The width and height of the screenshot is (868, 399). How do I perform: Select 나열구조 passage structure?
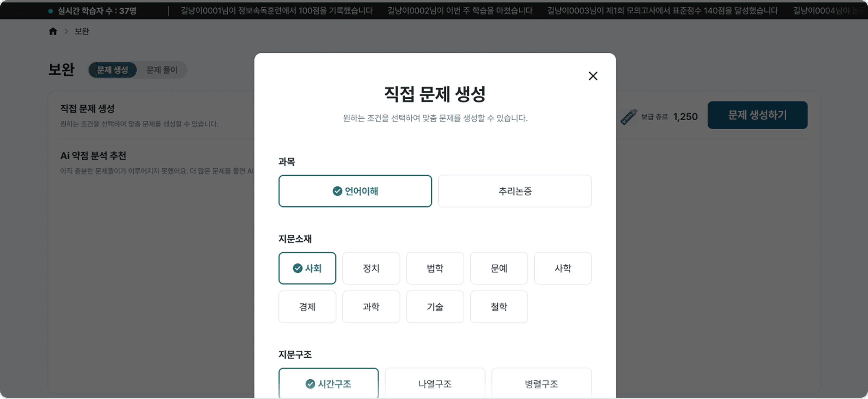point(435,383)
